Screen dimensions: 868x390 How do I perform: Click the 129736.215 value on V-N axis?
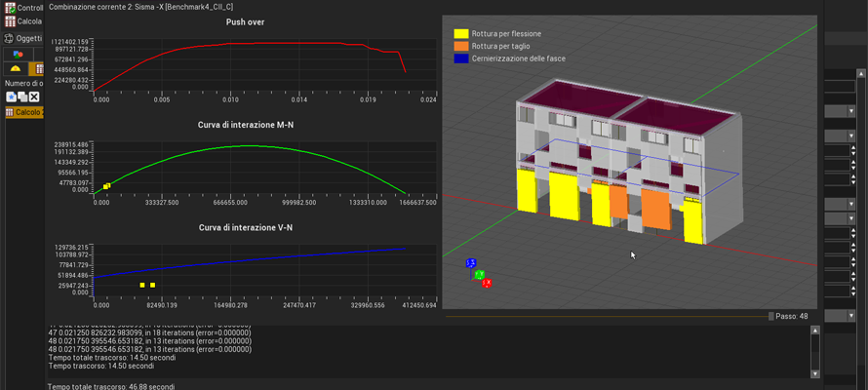pos(71,247)
